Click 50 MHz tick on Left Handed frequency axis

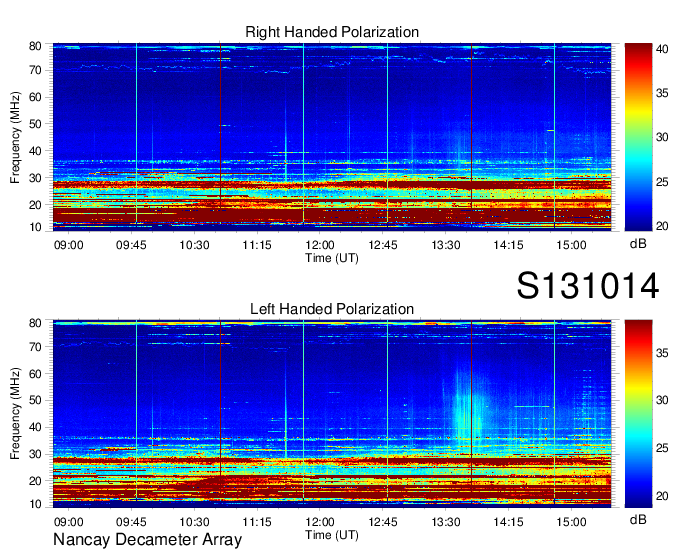click(x=35, y=400)
